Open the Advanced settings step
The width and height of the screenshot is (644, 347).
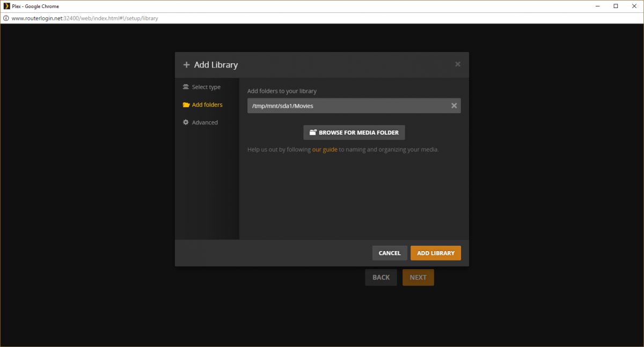[200, 122]
